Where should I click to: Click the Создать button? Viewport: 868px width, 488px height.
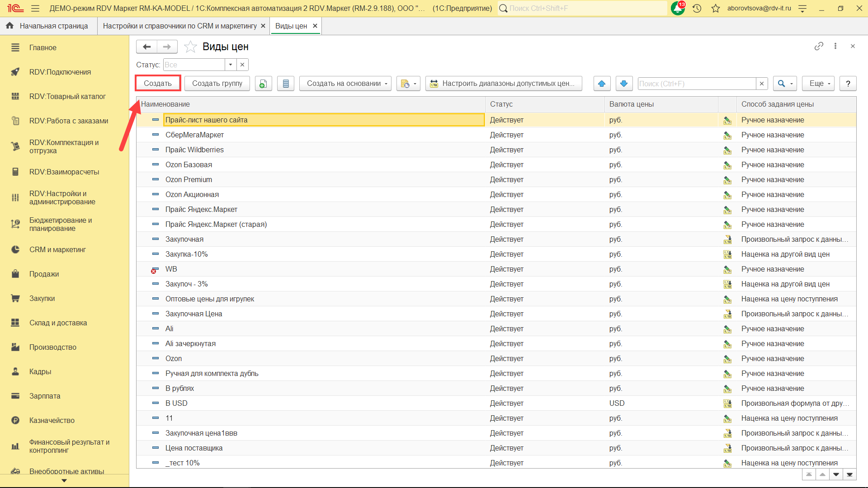tap(158, 84)
